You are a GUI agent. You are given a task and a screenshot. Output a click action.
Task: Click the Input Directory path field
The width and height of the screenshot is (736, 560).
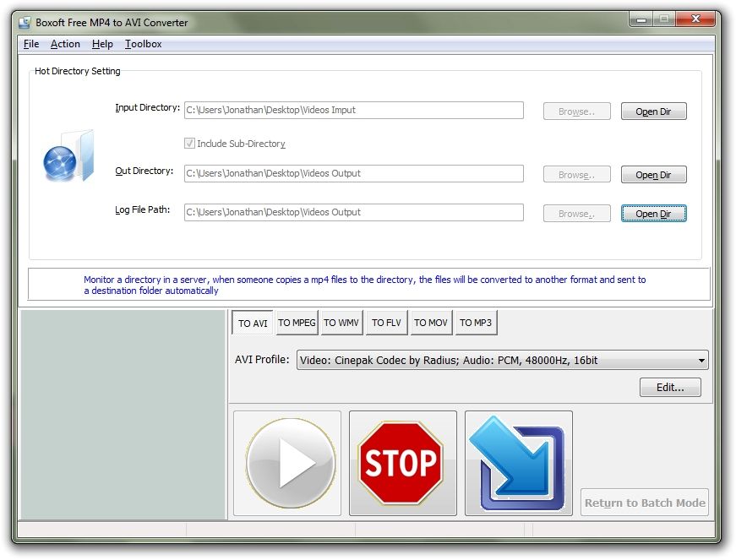point(354,110)
